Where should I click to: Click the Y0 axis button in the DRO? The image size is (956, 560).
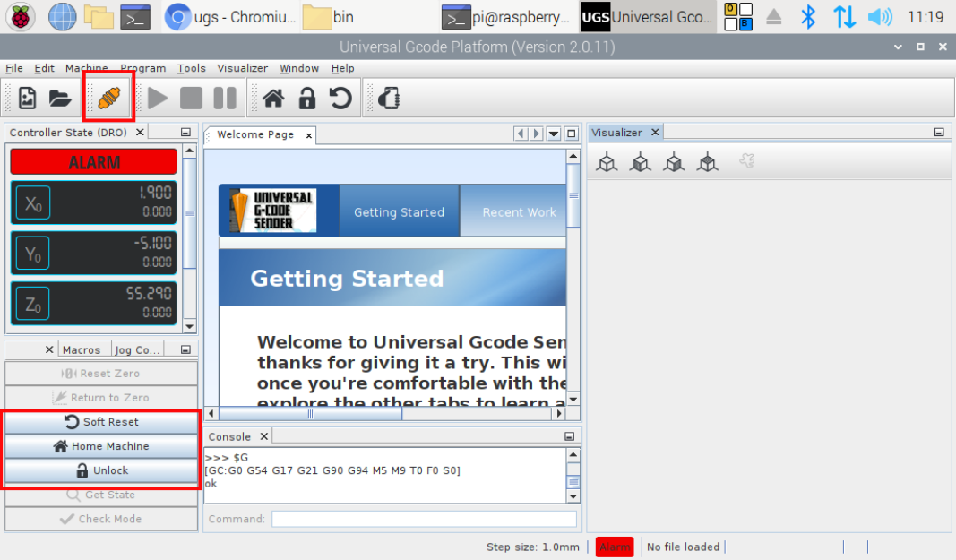tap(33, 254)
